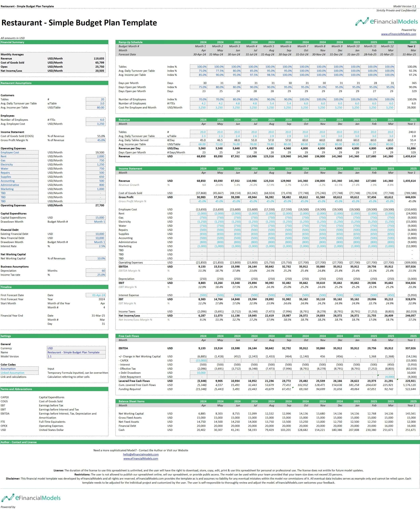This screenshot has height=509, width=420.
Task: Select the Mar Interest Expense cell (450)
Action: 386,295
